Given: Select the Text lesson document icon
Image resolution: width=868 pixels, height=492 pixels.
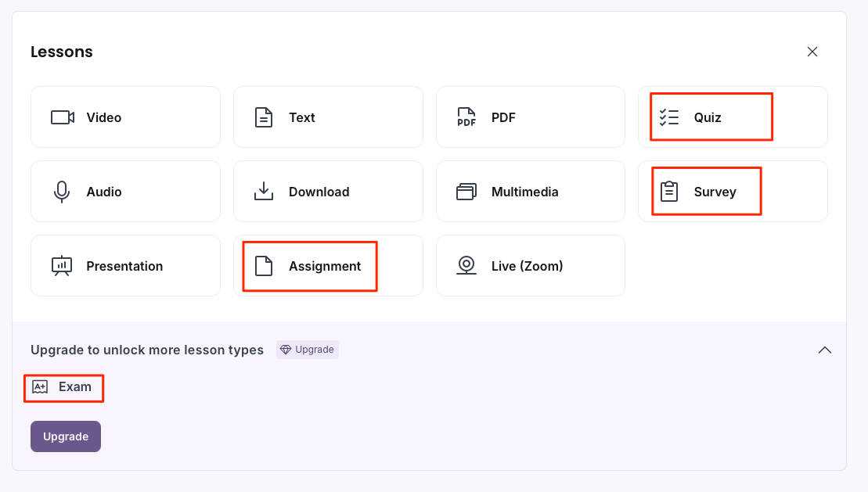Looking at the screenshot, I should [264, 117].
